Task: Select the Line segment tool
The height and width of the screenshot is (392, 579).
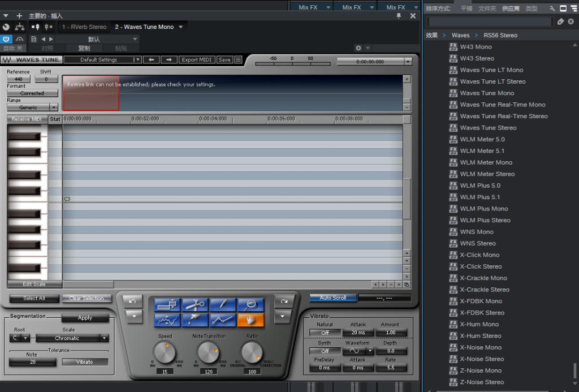Action: (x=223, y=320)
